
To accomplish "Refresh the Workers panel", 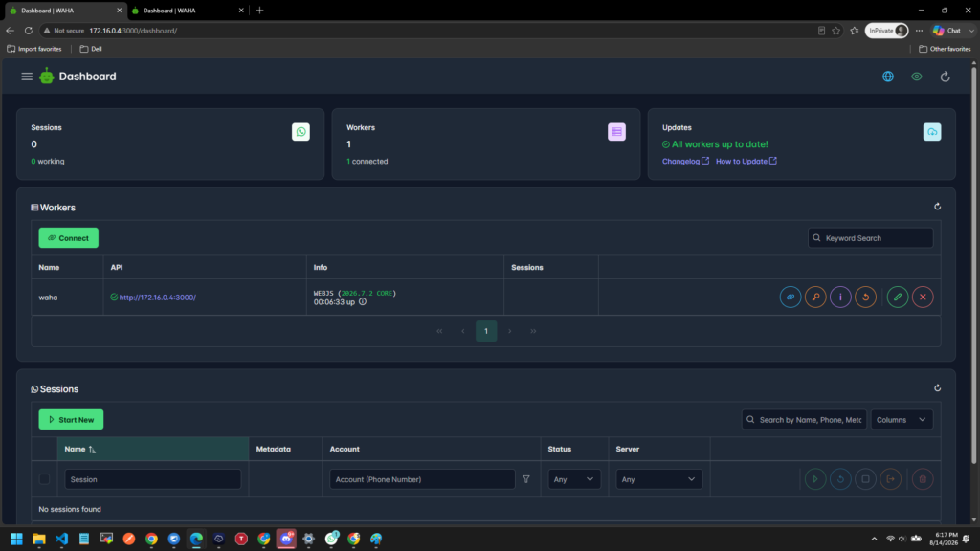I will (x=937, y=207).
